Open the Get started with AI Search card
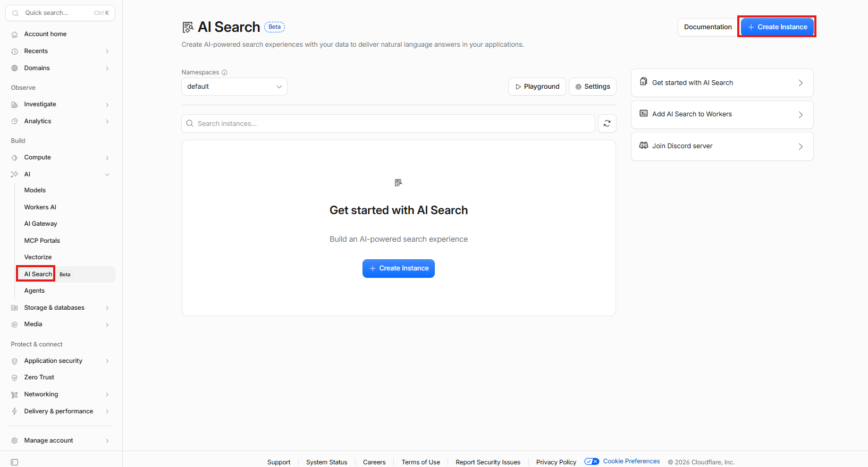 pos(722,83)
